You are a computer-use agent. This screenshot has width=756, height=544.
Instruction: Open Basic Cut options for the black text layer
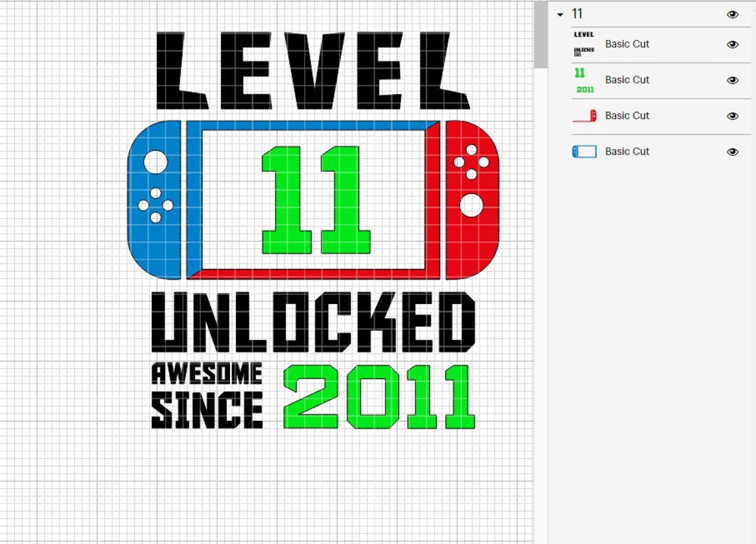pos(627,44)
